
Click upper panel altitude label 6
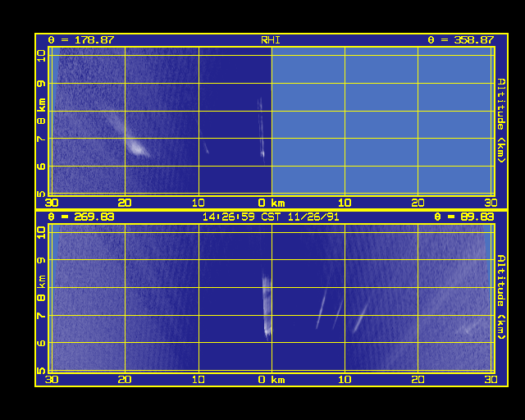(41, 167)
